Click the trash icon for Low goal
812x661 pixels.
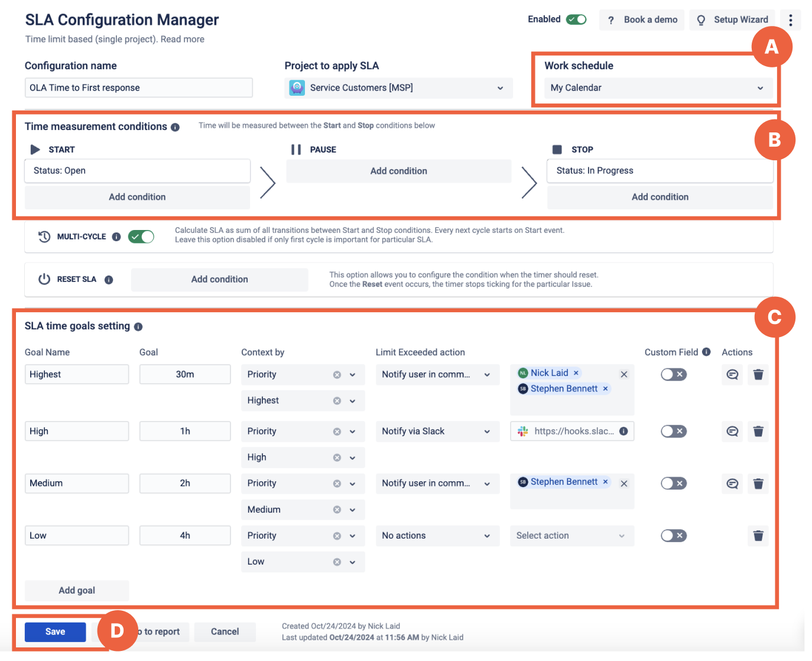758,536
